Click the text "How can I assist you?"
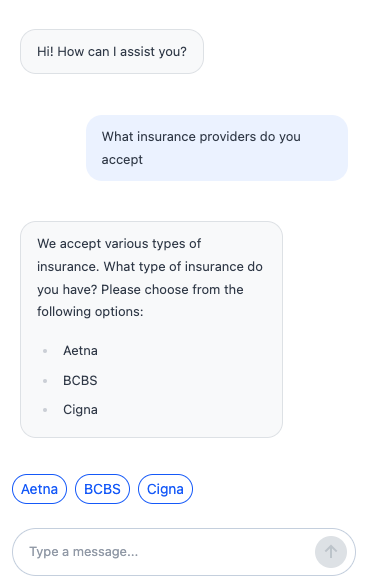 click(x=122, y=52)
